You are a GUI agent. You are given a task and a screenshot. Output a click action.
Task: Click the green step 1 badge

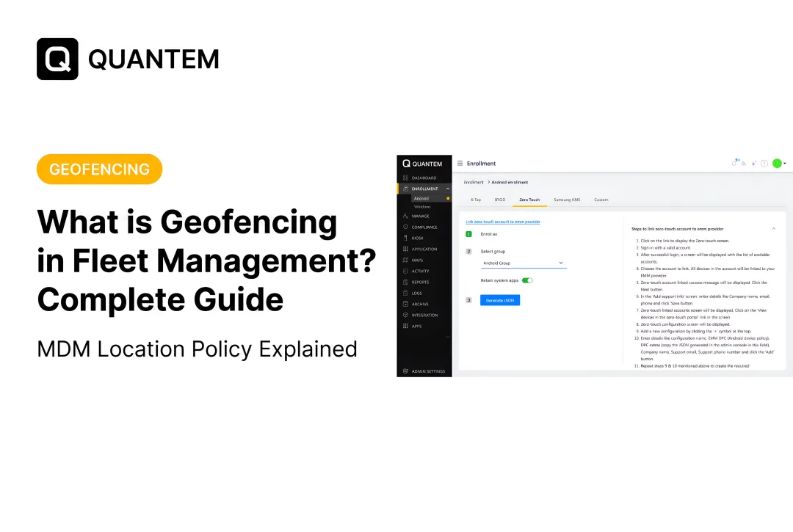tap(468, 234)
